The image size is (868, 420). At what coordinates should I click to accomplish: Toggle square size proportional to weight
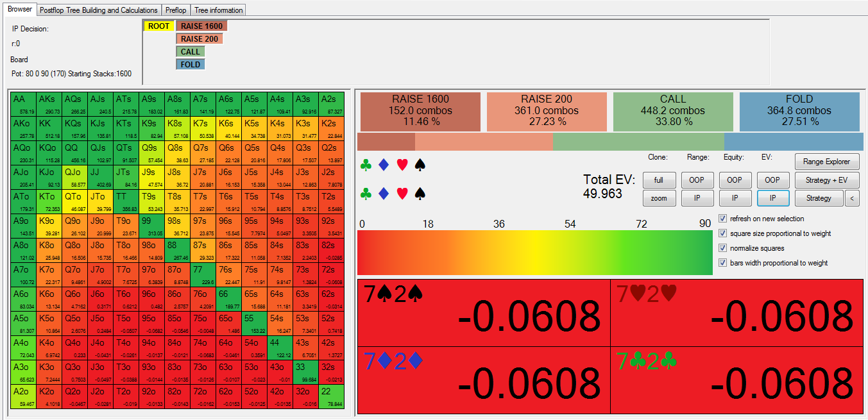pos(724,233)
